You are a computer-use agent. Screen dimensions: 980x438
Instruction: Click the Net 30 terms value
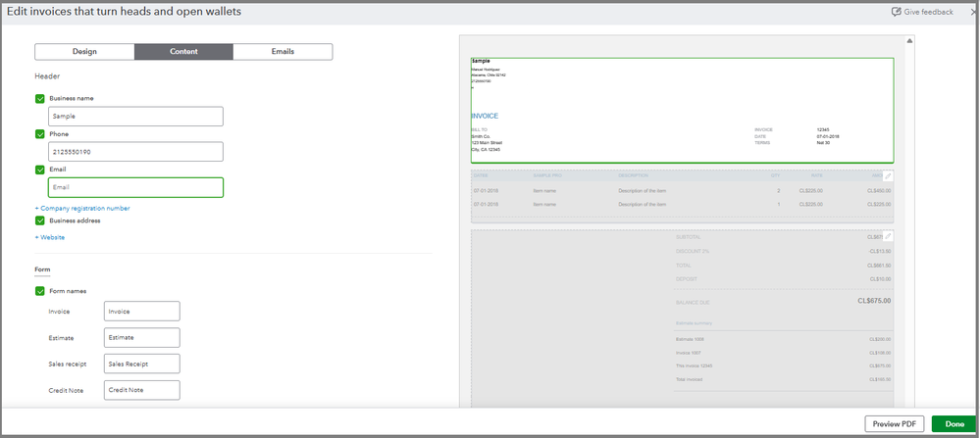(x=823, y=143)
